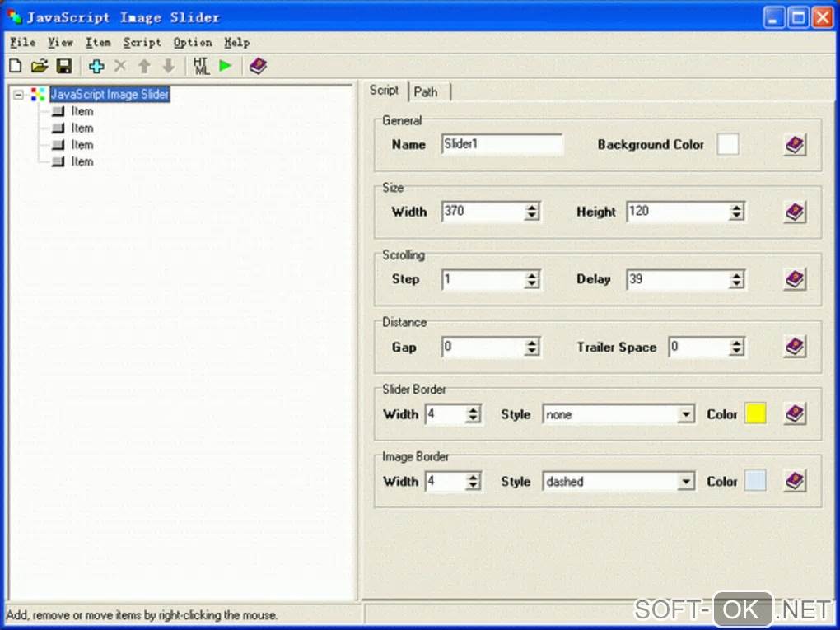Image resolution: width=840 pixels, height=630 pixels.
Task: Increase the Slider Border Width spinner
Action: tap(473, 409)
